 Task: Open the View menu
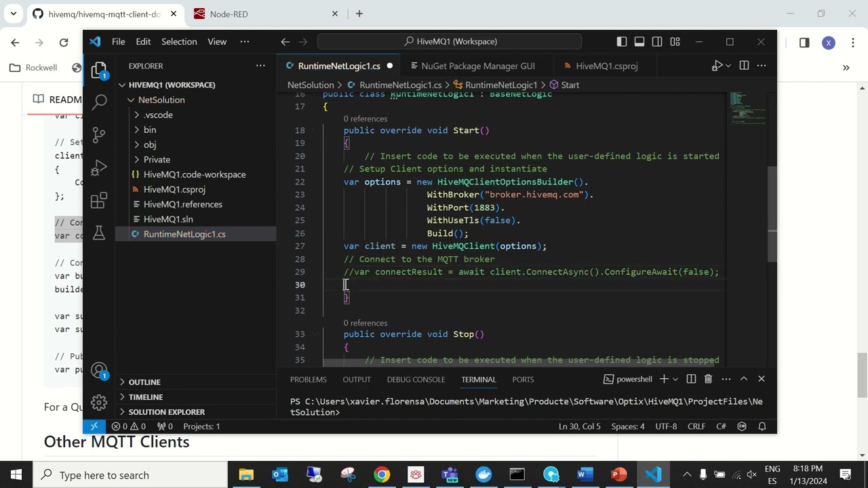(x=217, y=41)
